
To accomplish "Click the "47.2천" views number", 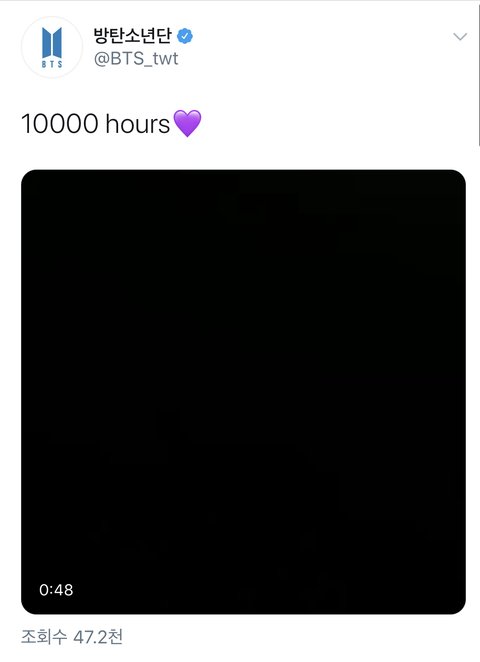I will pyautogui.click(x=98, y=637).
